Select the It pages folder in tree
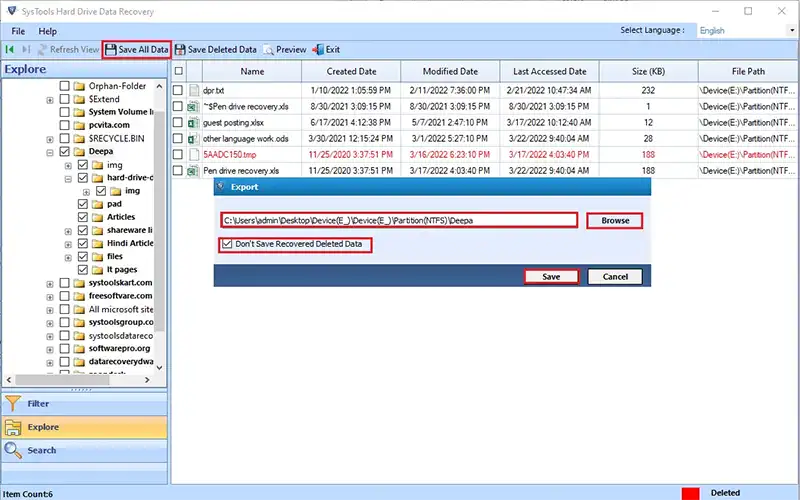 (122, 269)
